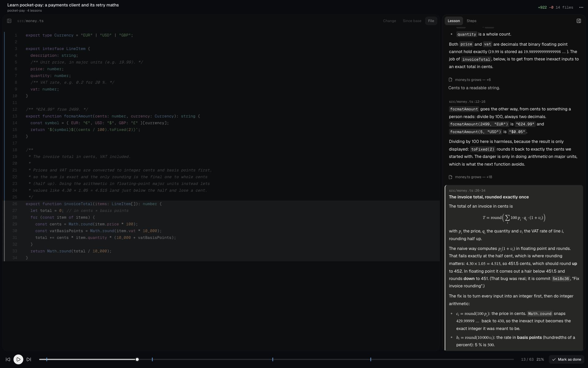Jump to first lesson marker on timeline

click(x=47, y=359)
